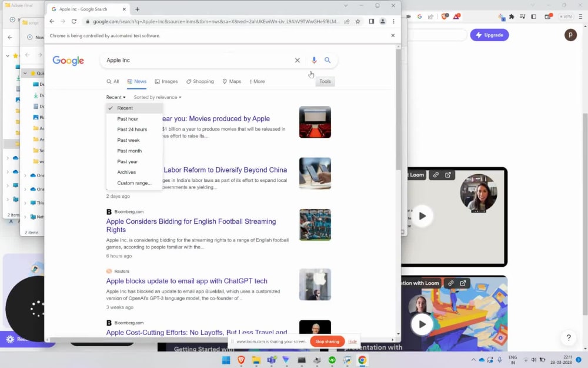Expand the More search categories menu
This screenshot has width=588, height=368.
tap(258, 81)
